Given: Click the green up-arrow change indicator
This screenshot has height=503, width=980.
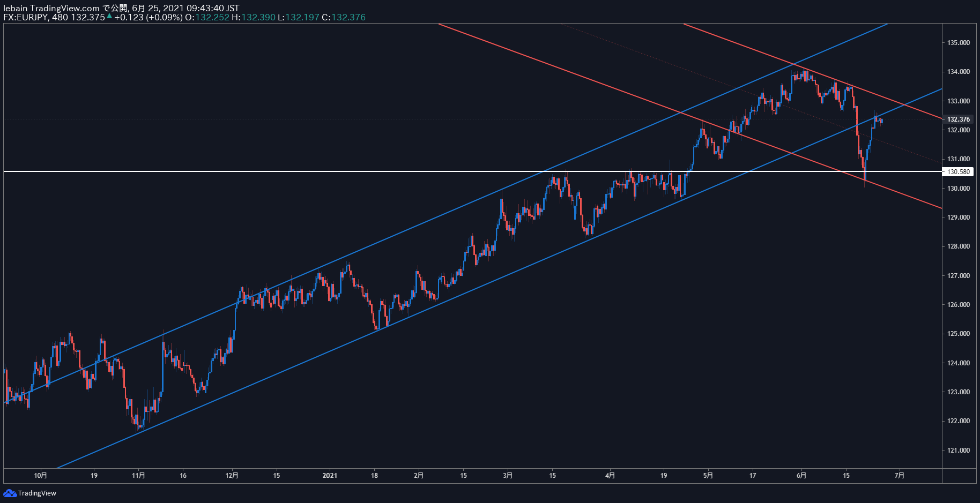Looking at the screenshot, I should pos(109,17).
